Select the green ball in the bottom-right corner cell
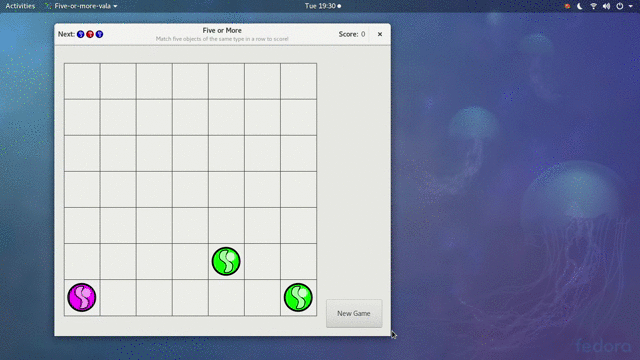 298,297
